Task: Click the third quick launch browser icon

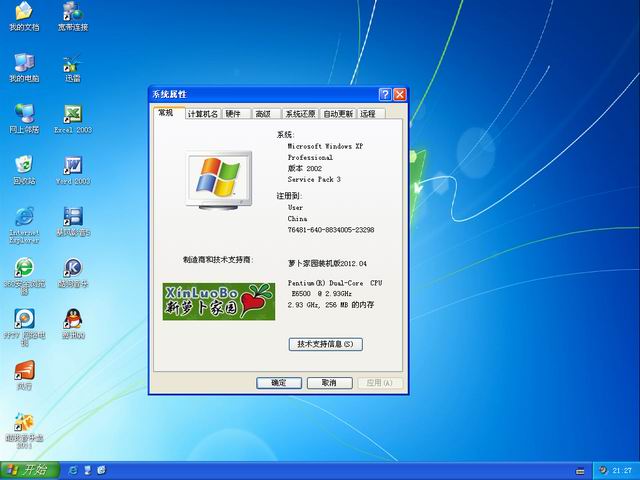Action: [x=102, y=470]
